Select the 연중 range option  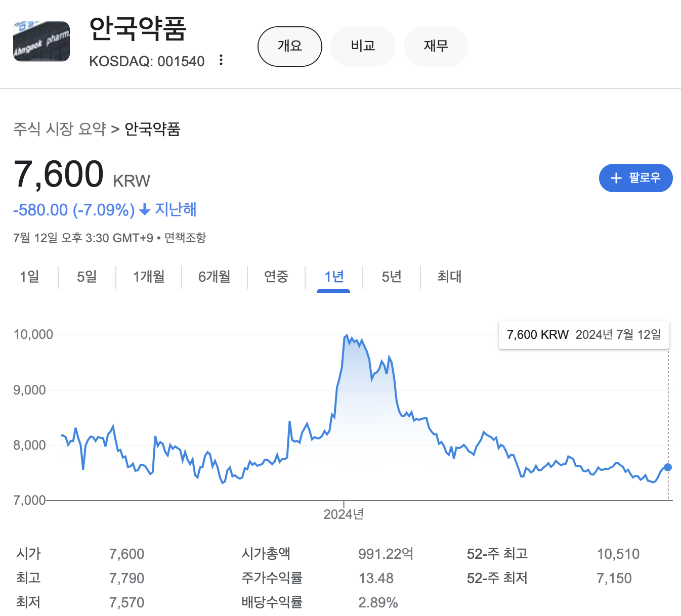point(276,277)
